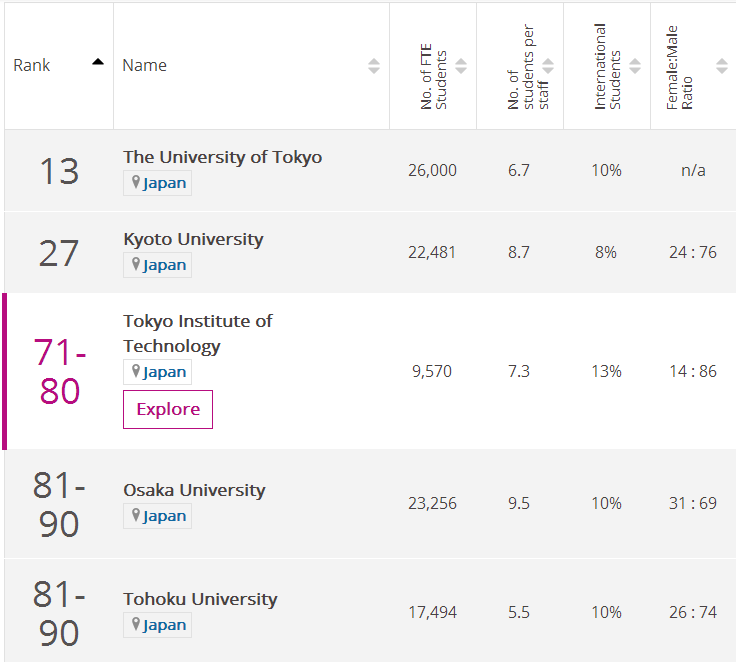Open The University of Tokyo link

222,157
